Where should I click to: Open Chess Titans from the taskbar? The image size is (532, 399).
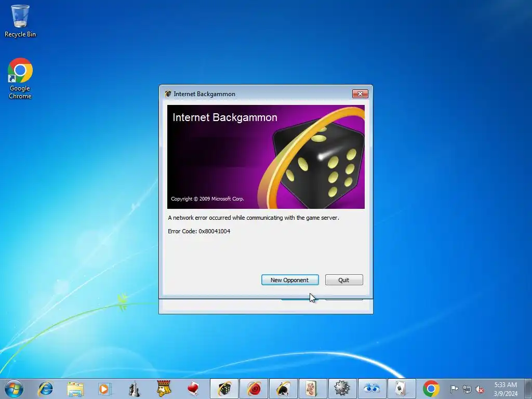click(x=134, y=389)
